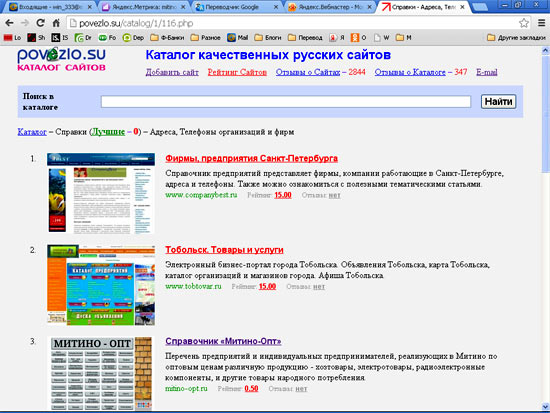Open the Ф-Банки bookmark folder

pyautogui.click(x=167, y=38)
